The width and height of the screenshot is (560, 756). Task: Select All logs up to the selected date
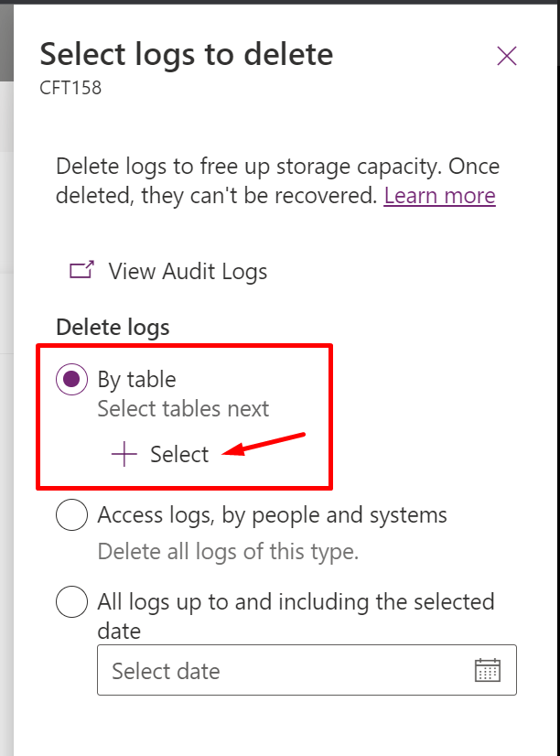[71, 602]
